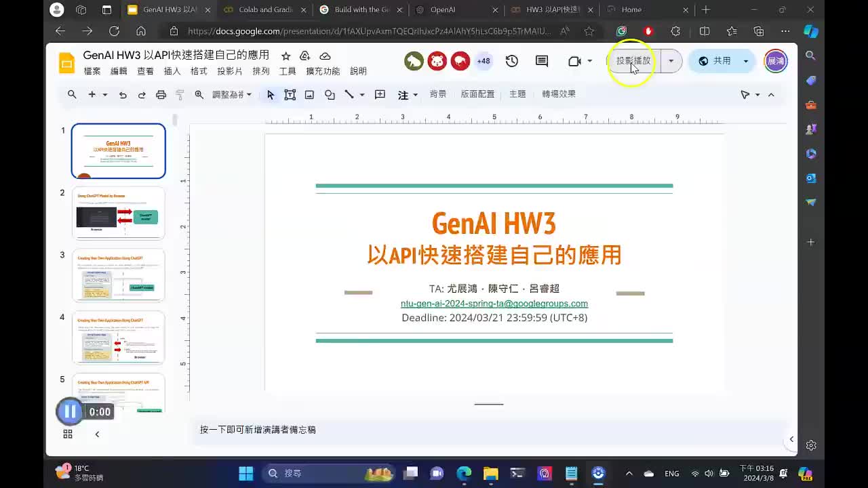868x488 pixels.
Task: Open the video call dropdown arrow
Action: pyautogui.click(x=589, y=61)
